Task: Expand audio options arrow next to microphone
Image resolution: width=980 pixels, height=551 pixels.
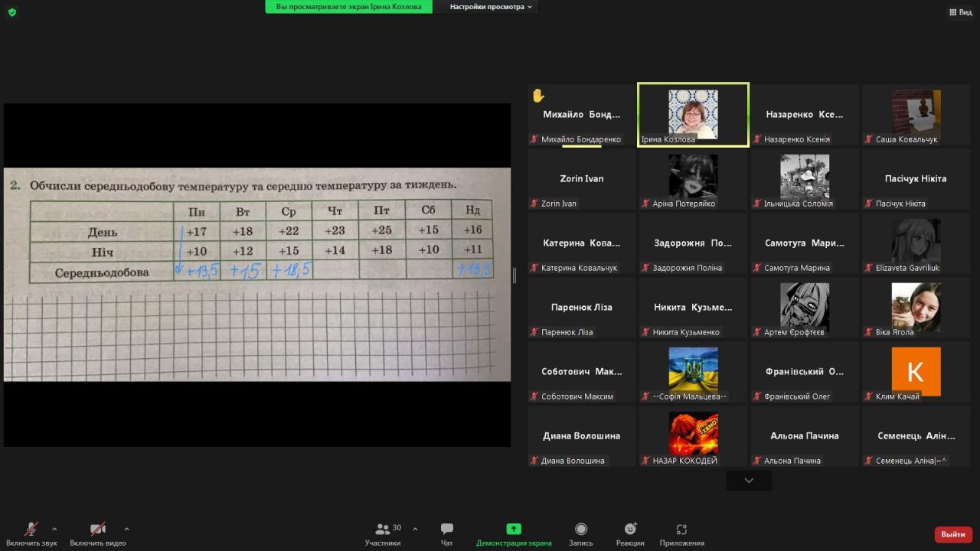Action: (x=54, y=529)
